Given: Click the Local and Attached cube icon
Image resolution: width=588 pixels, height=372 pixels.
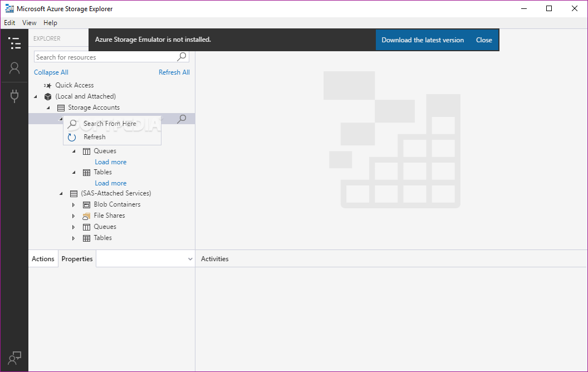Looking at the screenshot, I should (48, 97).
